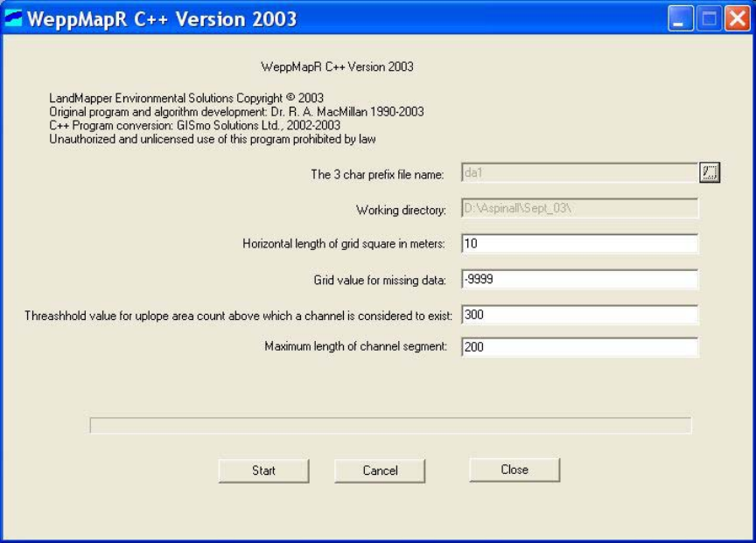Click the maximum channel segment length field
This screenshot has width=756, height=543.
pyautogui.click(x=579, y=347)
